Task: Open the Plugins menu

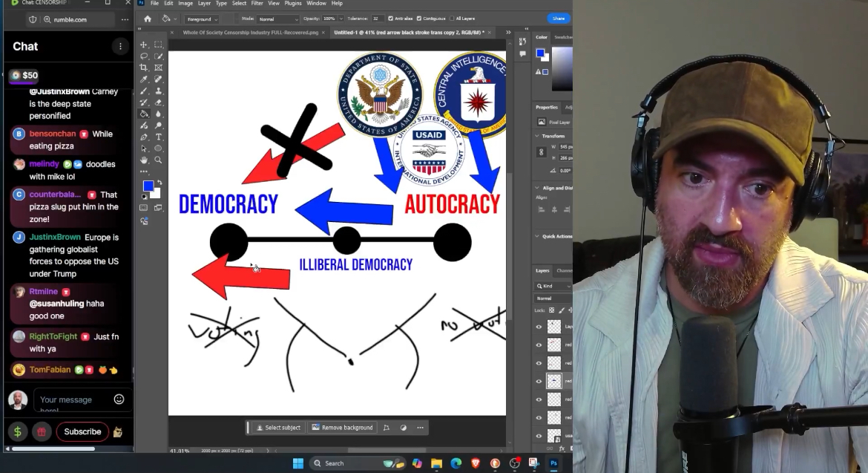Action: pos(293,3)
